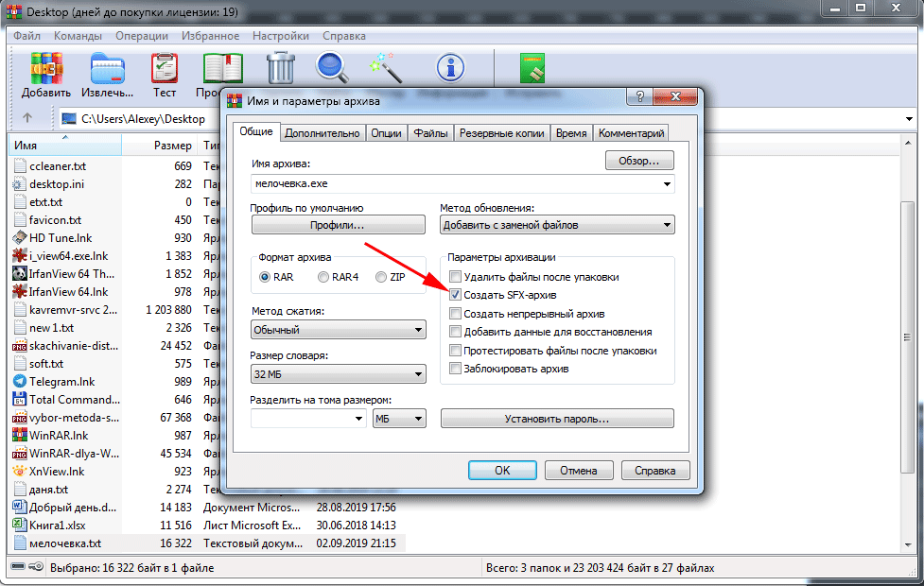
Task: Click the Тест toolbar icon
Action: point(165,68)
